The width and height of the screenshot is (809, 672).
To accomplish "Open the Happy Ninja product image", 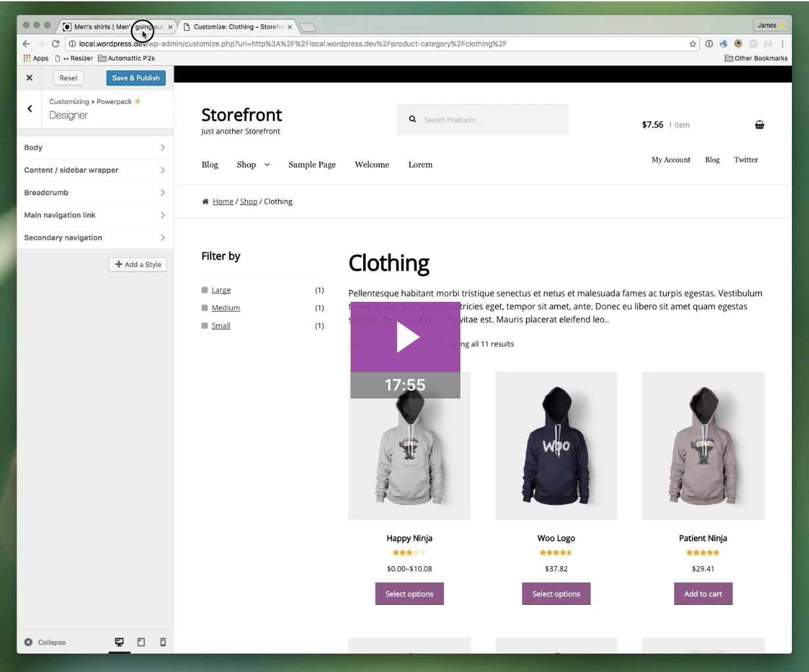I will pyautogui.click(x=409, y=446).
